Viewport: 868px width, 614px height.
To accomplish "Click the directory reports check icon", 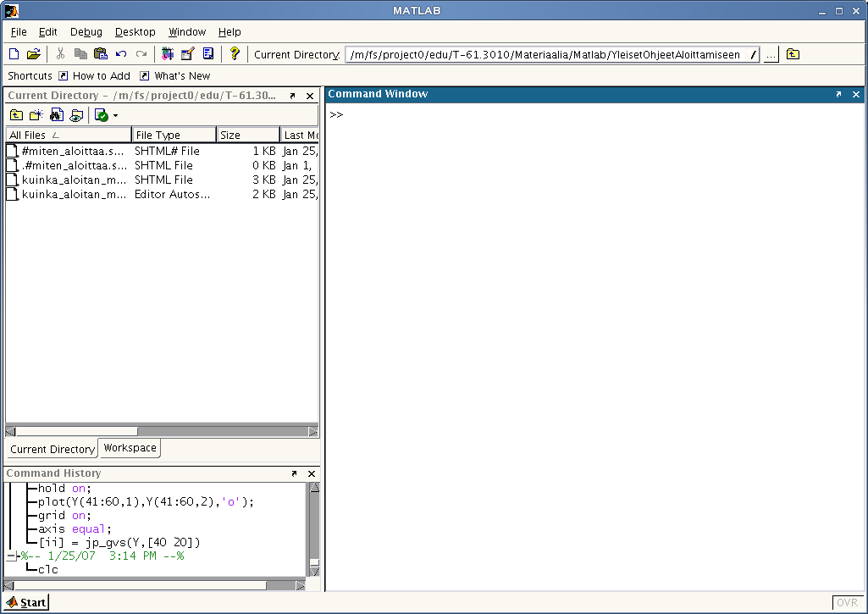I will pos(102,115).
